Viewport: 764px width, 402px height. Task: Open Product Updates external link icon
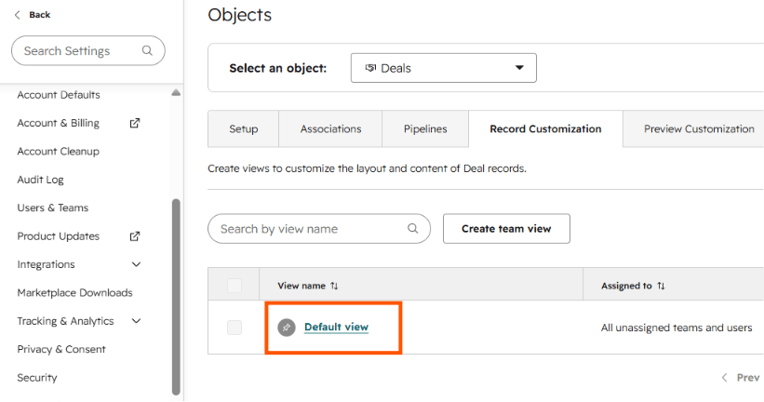coord(135,236)
